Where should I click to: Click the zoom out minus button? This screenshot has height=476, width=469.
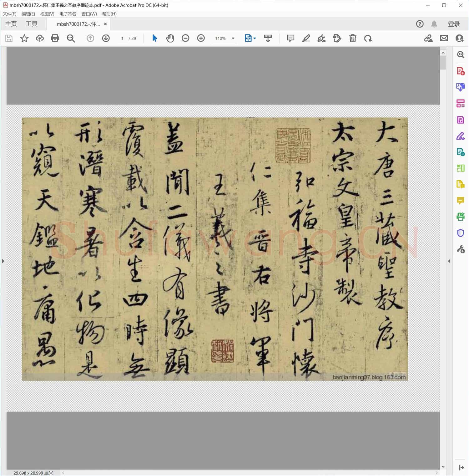[x=185, y=38]
